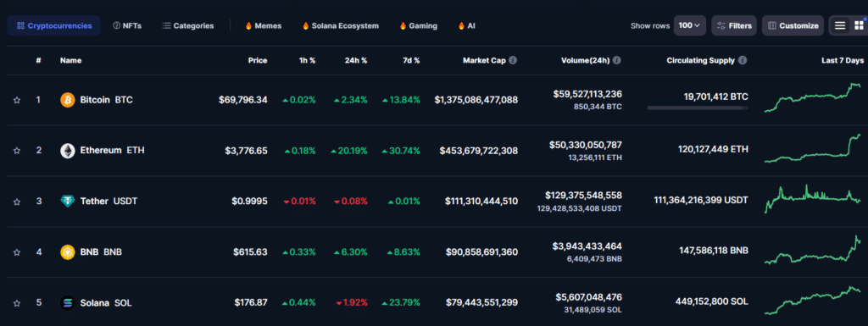Open the Cryptocurrencies tab
This screenshot has height=326, width=868.
[53, 25]
